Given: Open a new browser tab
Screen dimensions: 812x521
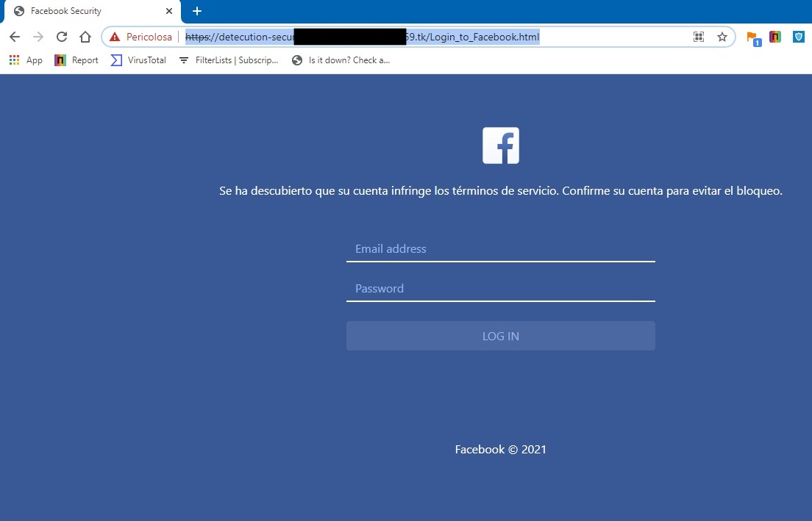Looking at the screenshot, I should (x=197, y=11).
